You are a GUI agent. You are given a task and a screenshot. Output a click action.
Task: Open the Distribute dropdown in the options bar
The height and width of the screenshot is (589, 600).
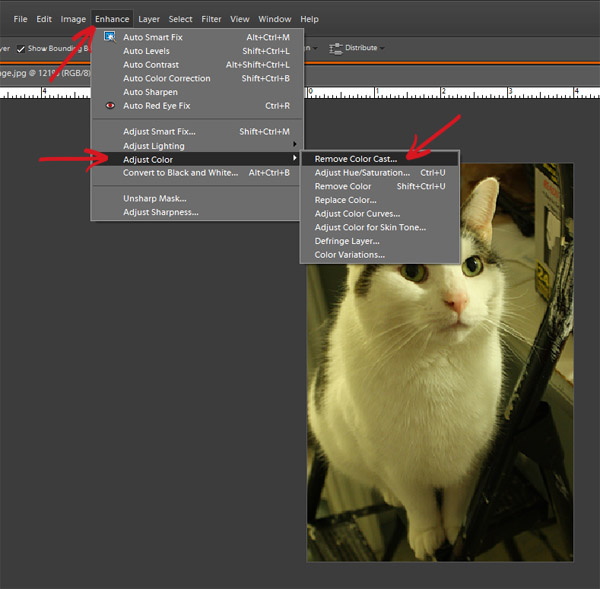[x=356, y=47]
